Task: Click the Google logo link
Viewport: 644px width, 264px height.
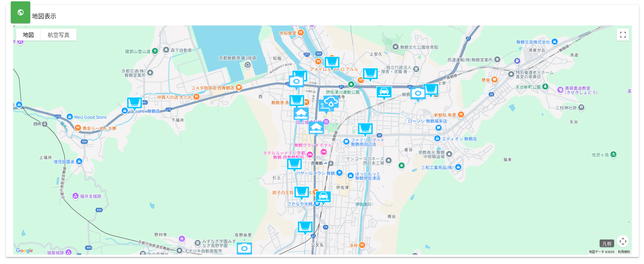Action: click(x=25, y=251)
